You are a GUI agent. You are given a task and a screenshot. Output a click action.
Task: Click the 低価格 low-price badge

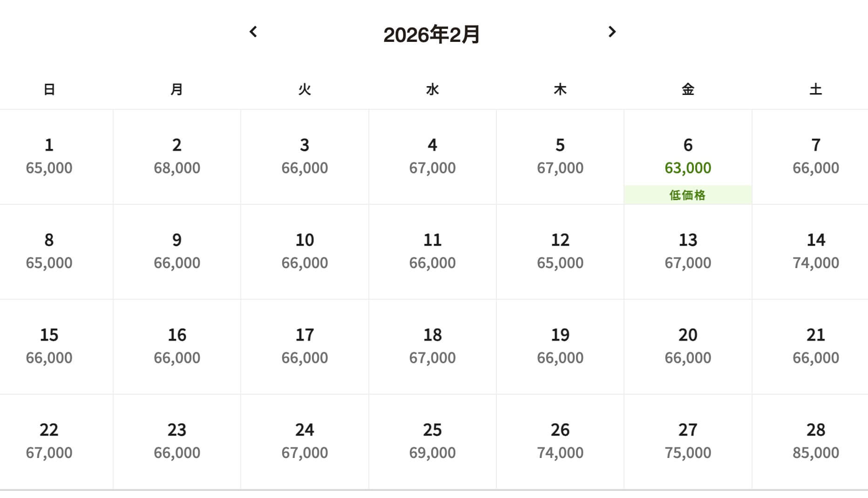pyautogui.click(x=688, y=195)
